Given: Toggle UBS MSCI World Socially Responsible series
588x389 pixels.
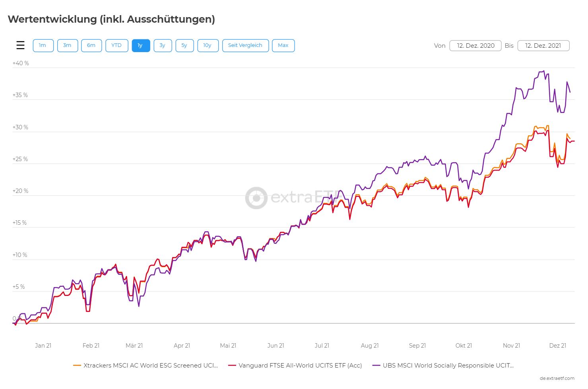Looking at the screenshot, I should point(448,366).
